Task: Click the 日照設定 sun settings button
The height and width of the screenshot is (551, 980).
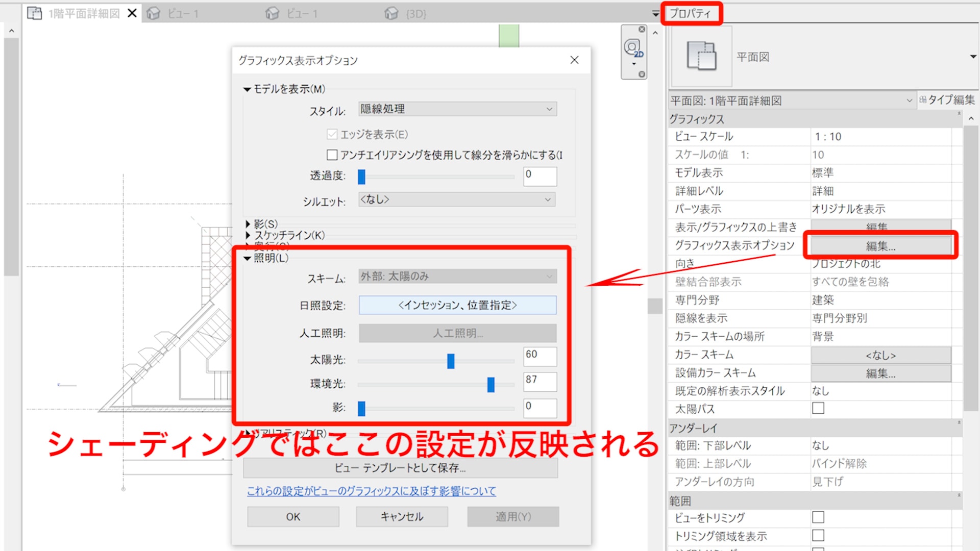Action: pyautogui.click(x=457, y=305)
